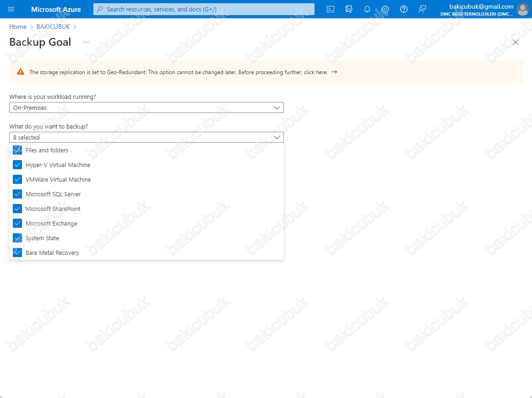The height and width of the screenshot is (398, 532).
Task: Click the 'Backup Goal' page title
Action: (x=40, y=42)
